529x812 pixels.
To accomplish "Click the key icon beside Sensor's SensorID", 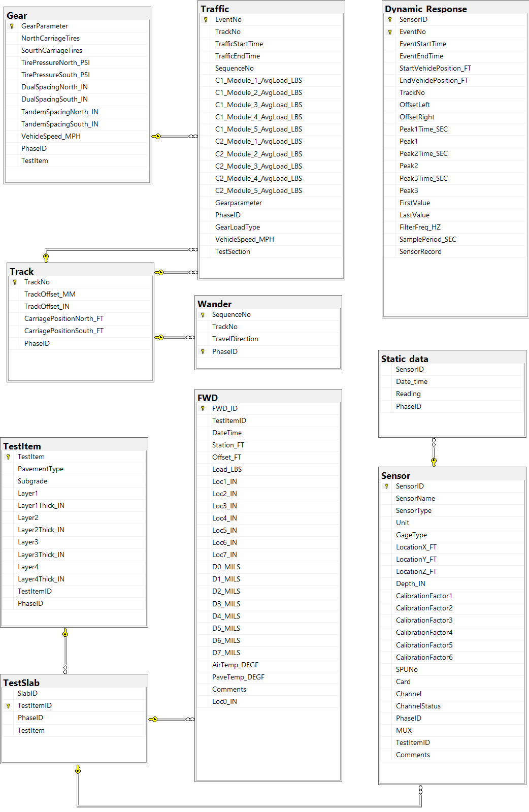I will [x=386, y=486].
